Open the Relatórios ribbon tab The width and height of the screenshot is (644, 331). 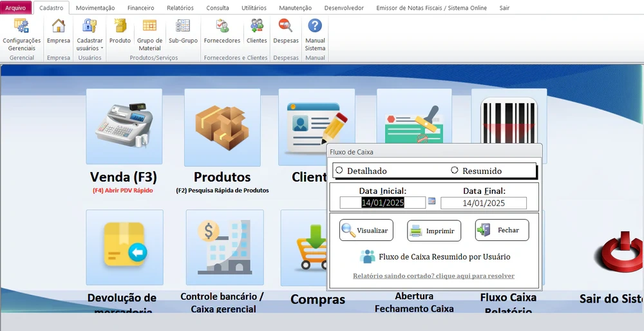point(180,8)
